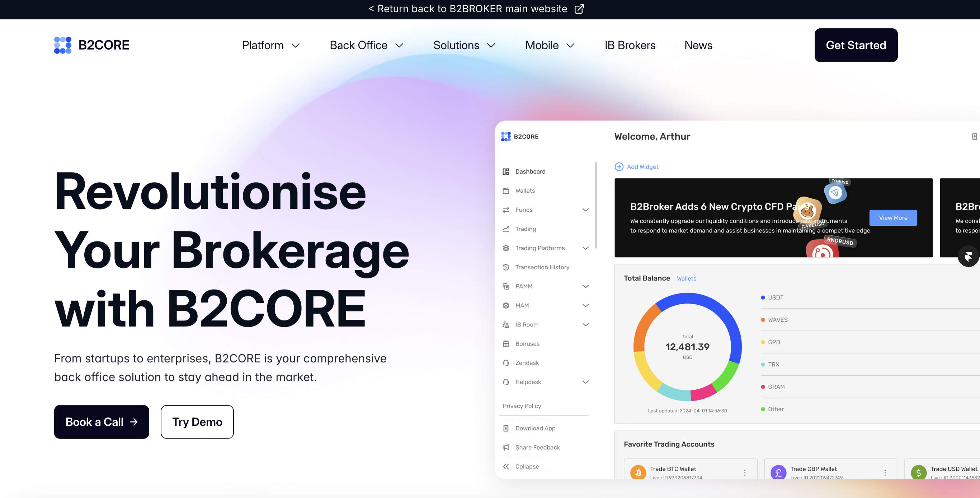
Task: Click the Zendesk headset icon
Action: coord(505,363)
